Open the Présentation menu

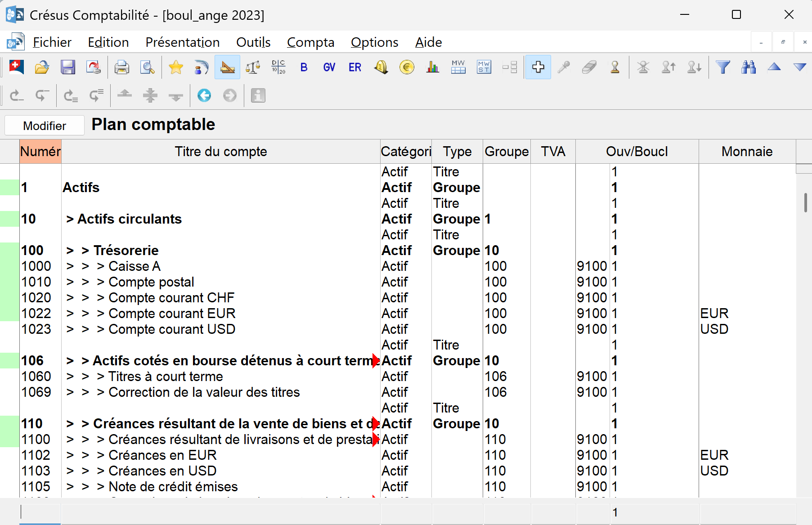tap(182, 42)
